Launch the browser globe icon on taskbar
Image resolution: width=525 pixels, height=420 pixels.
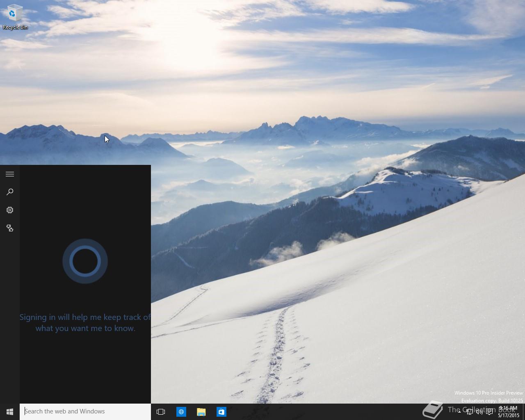[181, 411]
